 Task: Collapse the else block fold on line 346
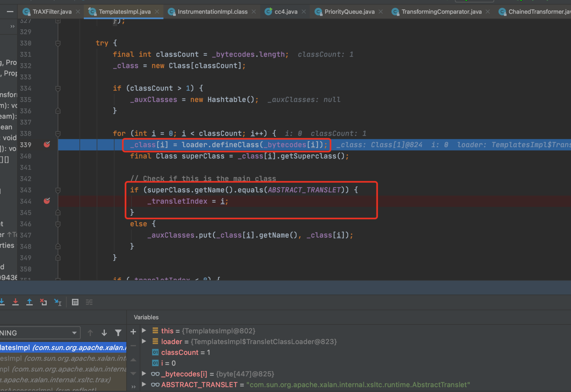pos(58,224)
